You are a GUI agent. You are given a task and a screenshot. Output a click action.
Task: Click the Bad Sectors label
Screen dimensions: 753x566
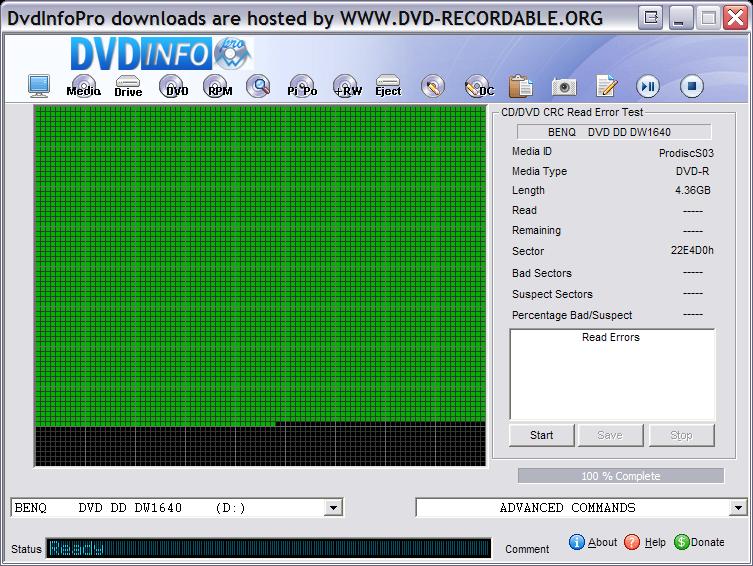(x=542, y=273)
